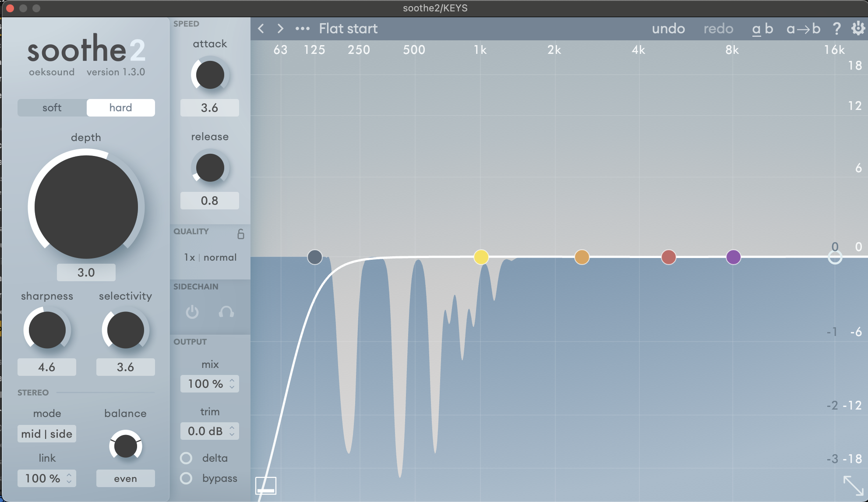Viewport: 868px width, 502px height.
Task: Click the attack value field 3.6
Action: [x=210, y=108]
